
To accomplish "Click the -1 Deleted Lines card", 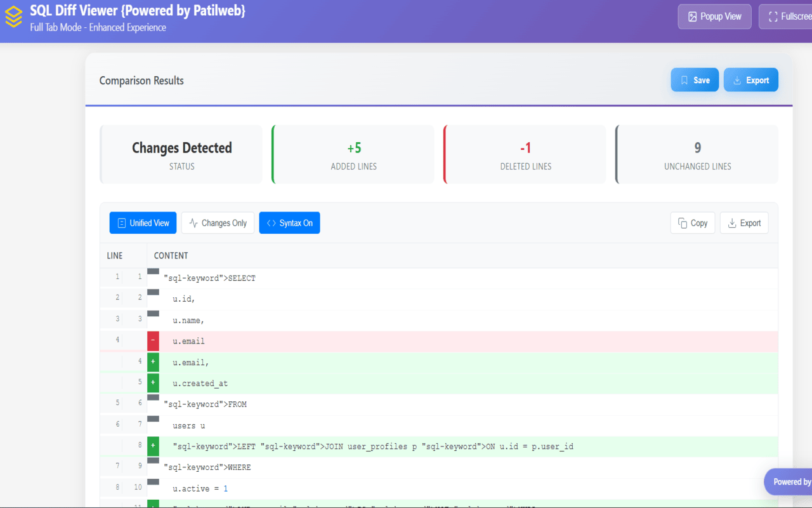I will (525, 154).
